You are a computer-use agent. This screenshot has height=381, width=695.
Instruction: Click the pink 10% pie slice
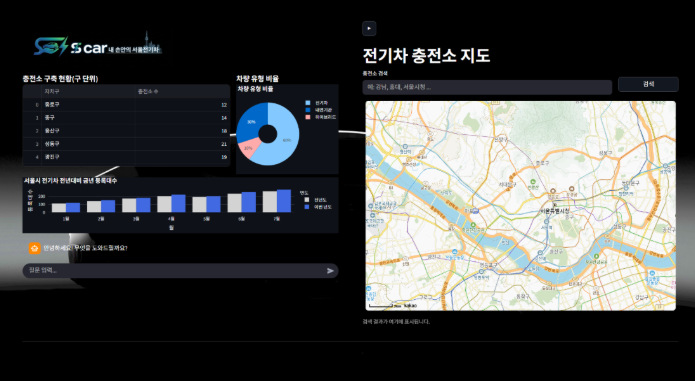click(x=248, y=148)
